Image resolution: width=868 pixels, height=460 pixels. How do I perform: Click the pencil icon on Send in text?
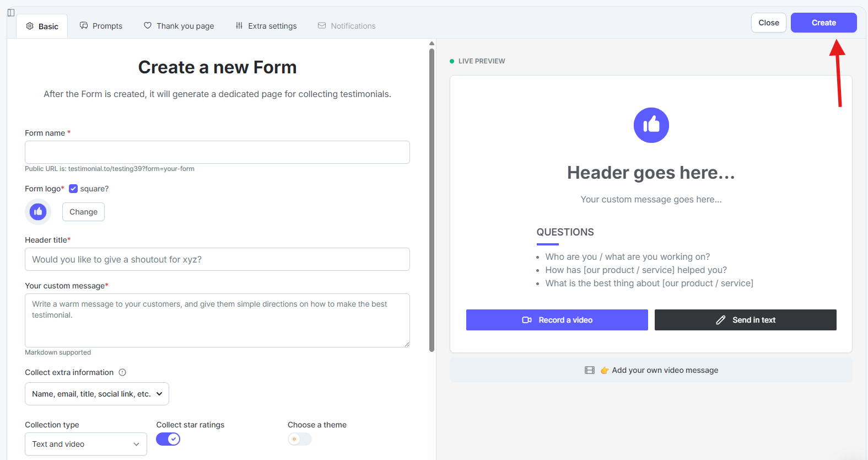(720, 320)
